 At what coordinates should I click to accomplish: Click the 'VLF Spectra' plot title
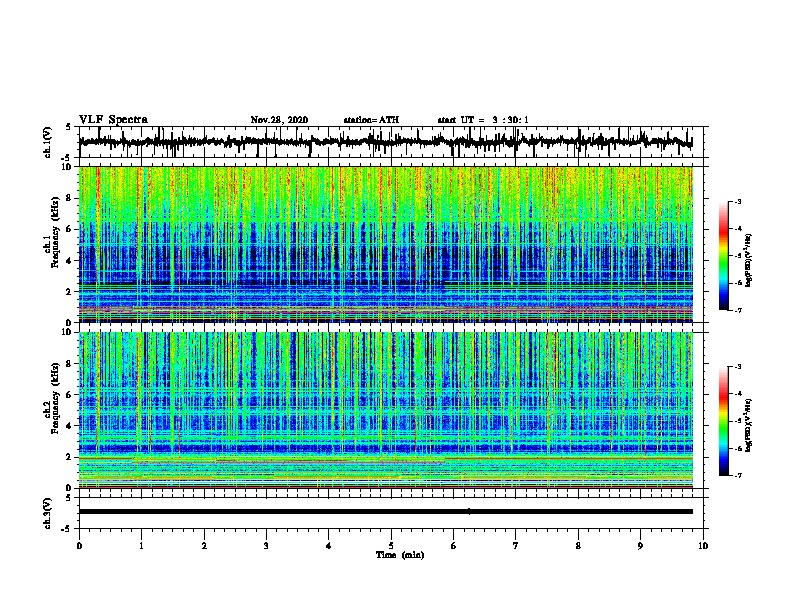click(x=113, y=119)
